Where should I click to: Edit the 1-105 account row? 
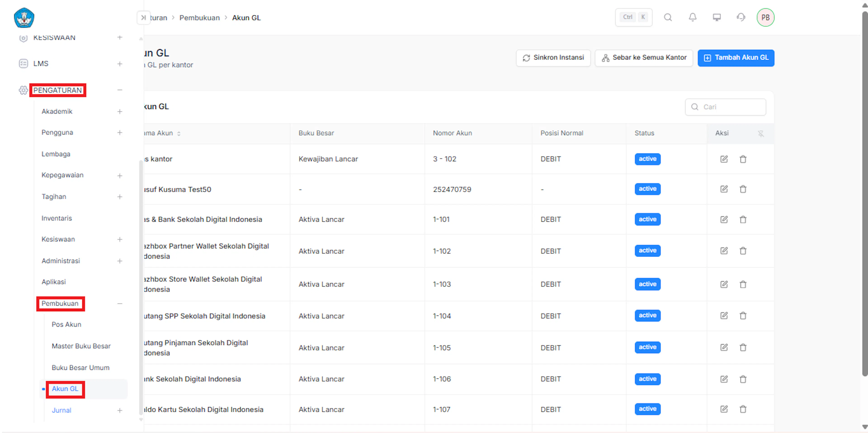coord(724,347)
